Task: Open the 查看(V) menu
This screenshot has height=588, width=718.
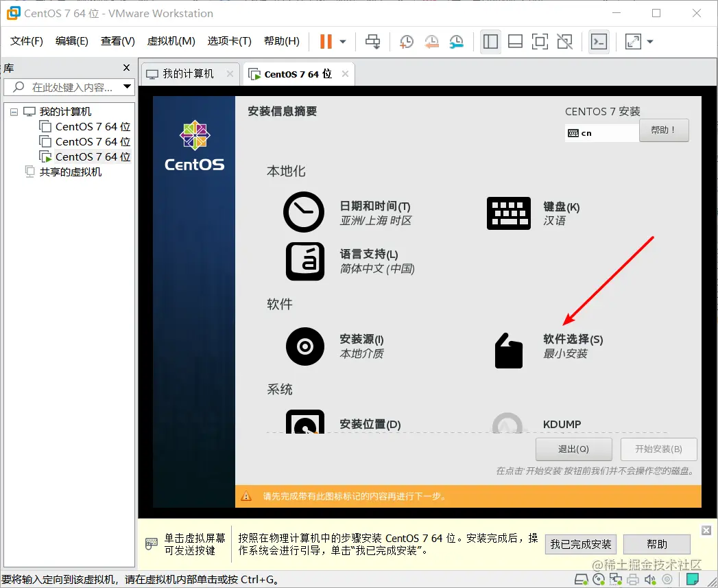Action: 118,41
